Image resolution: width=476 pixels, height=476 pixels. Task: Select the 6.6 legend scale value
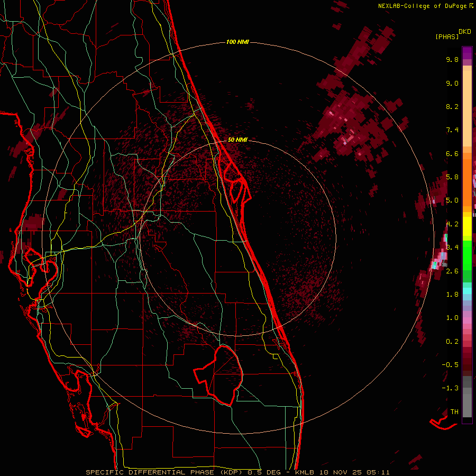[452, 153]
